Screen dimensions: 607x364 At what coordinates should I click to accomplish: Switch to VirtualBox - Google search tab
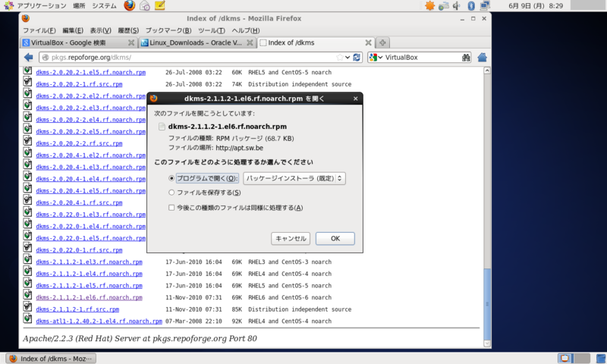pos(75,42)
